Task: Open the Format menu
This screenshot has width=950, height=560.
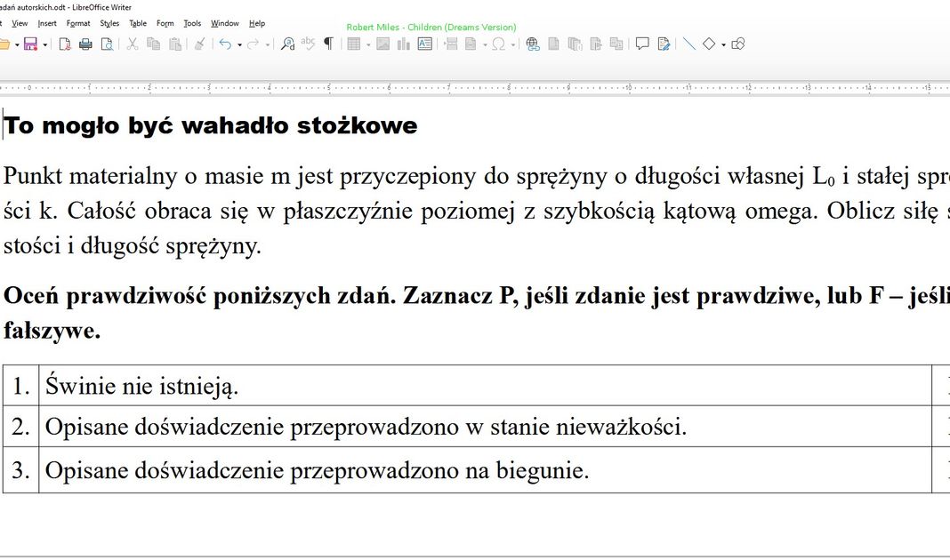Action: tap(78, 23)
